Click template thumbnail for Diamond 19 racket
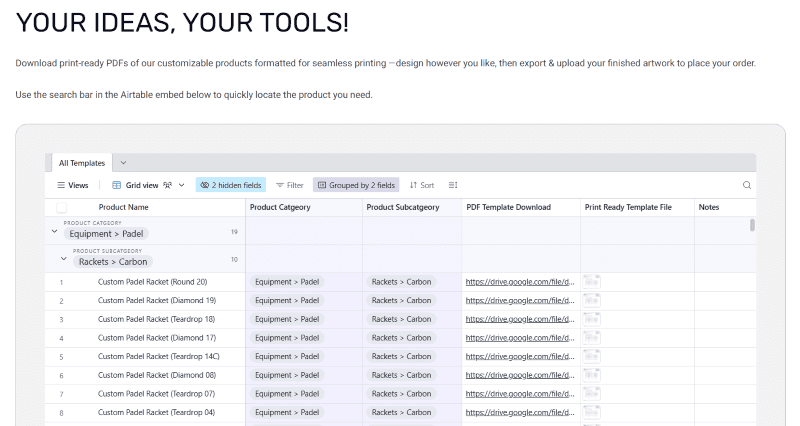Viewport: 800px width, 426px height. tap(591, 301)
